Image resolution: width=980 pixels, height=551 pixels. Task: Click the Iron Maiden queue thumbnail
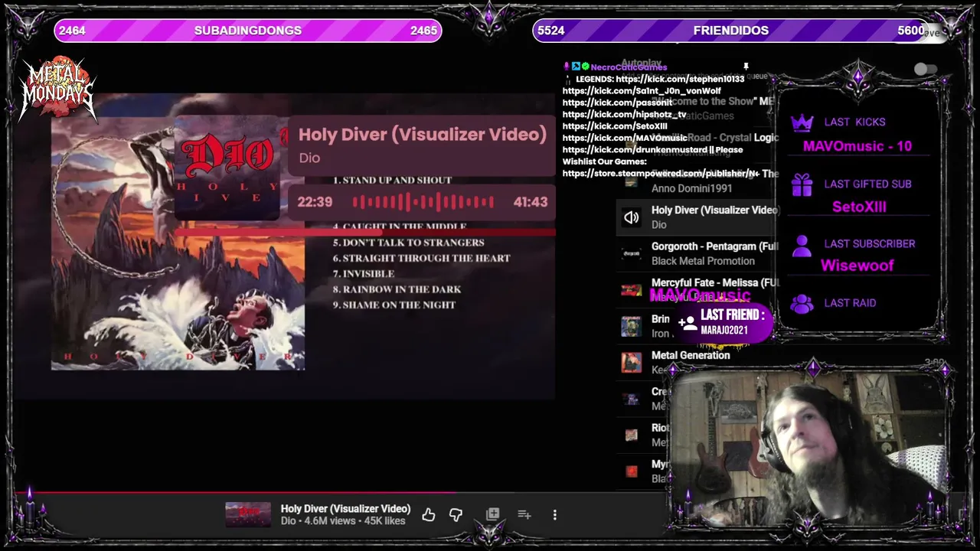click(631, 326)
